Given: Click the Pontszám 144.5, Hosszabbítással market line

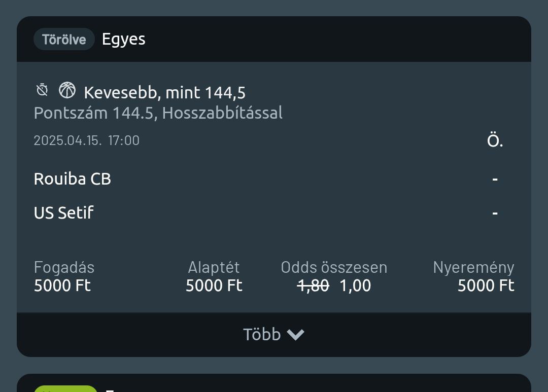Looking at the screenshot, I should 158,113.
